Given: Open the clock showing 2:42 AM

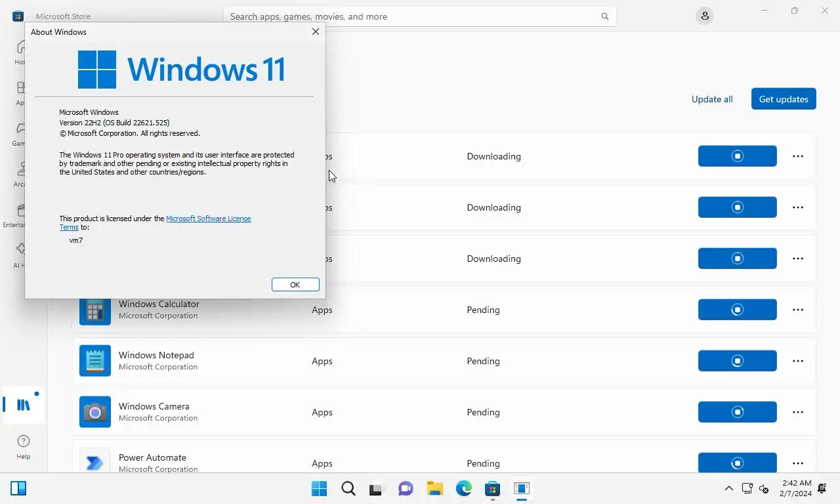Looking at the screenshot, I should (795, 488).
